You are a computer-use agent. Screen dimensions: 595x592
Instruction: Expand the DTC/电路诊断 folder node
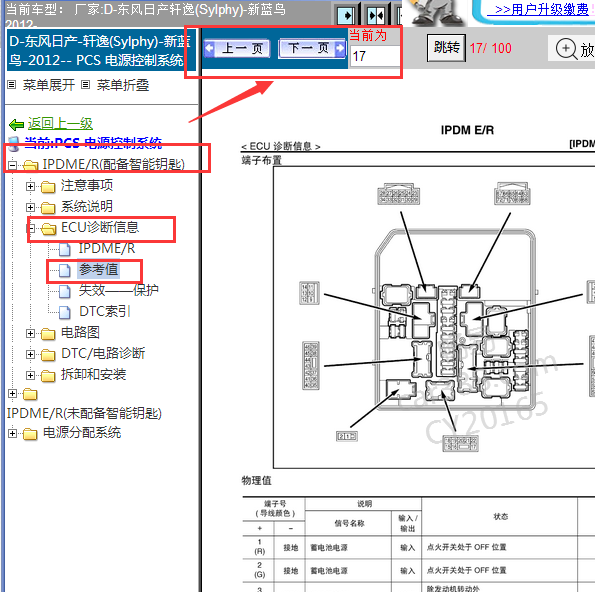pyautogui.click(x=30, y=354)
